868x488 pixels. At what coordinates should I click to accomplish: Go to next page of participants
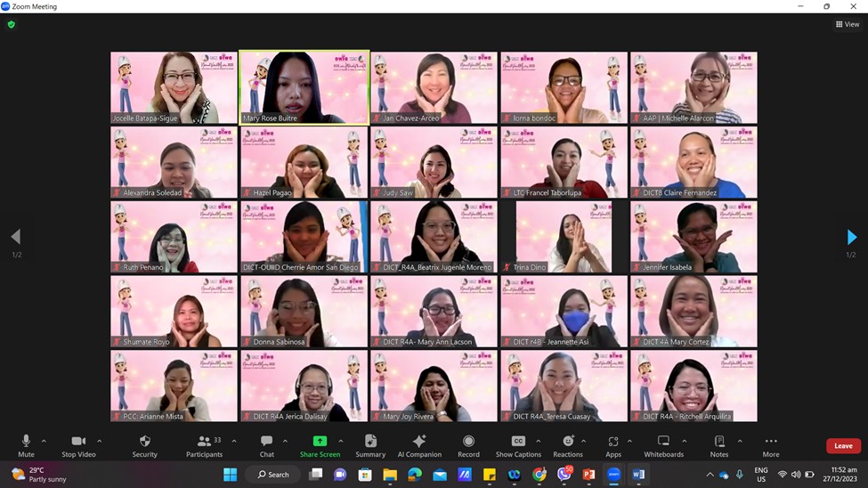[x=851, y=237]
